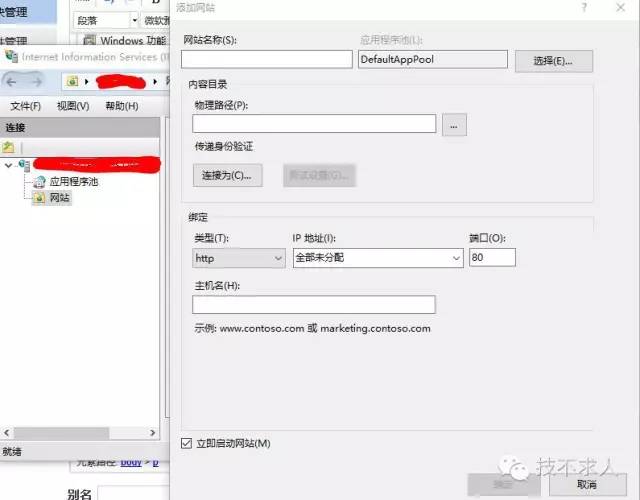
Task: Select 网站 in the connections tree
Action: tap(60, 198)
